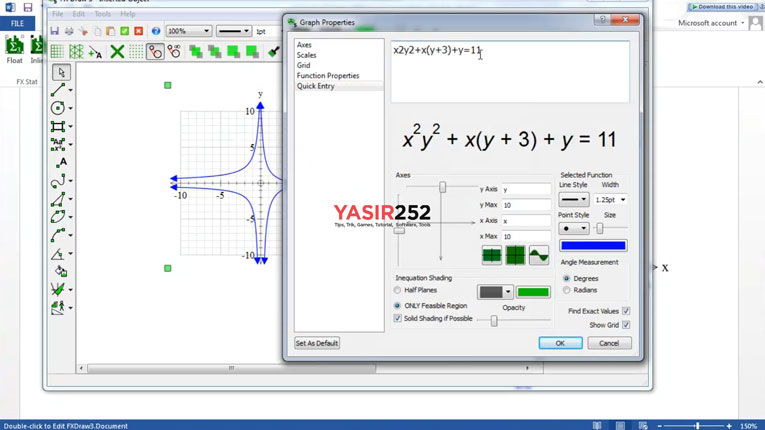
Task: Select the arc drawing tool
Action: pyautogui.click(x=58, y=235)
